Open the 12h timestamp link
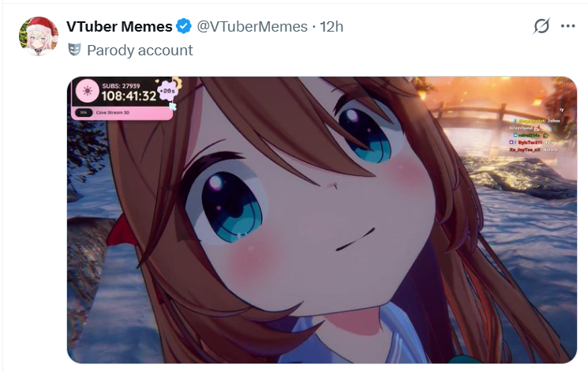 pos(331,27)
